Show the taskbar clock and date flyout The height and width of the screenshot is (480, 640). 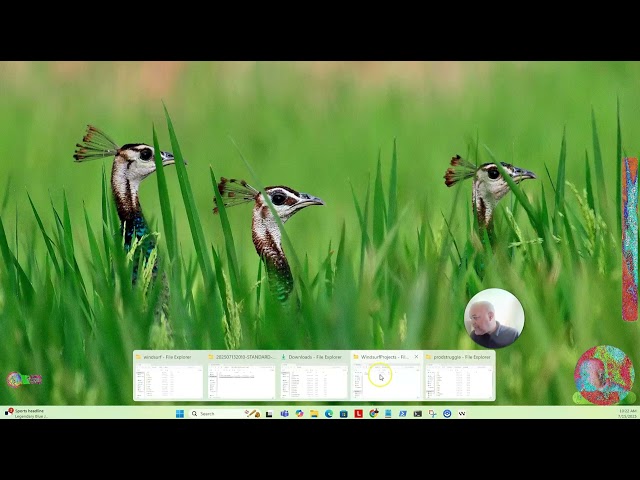point(628,413)
